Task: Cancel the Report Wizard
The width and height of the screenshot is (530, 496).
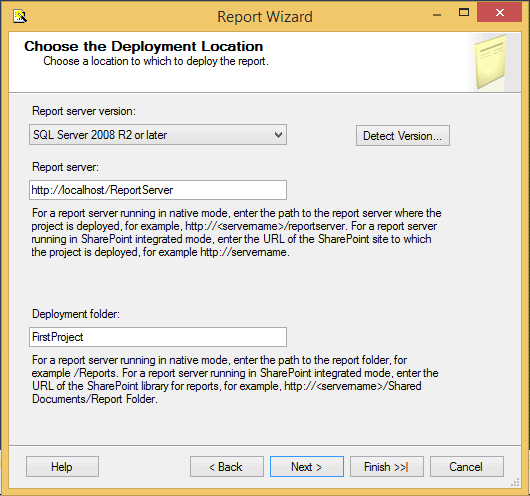Action: coord(466,467)
